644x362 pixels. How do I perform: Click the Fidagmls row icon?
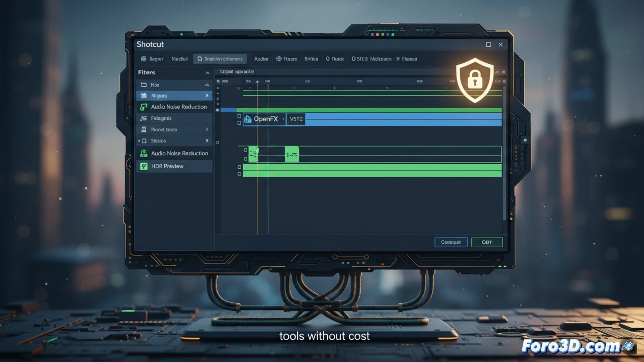click(x=144, y=118)
